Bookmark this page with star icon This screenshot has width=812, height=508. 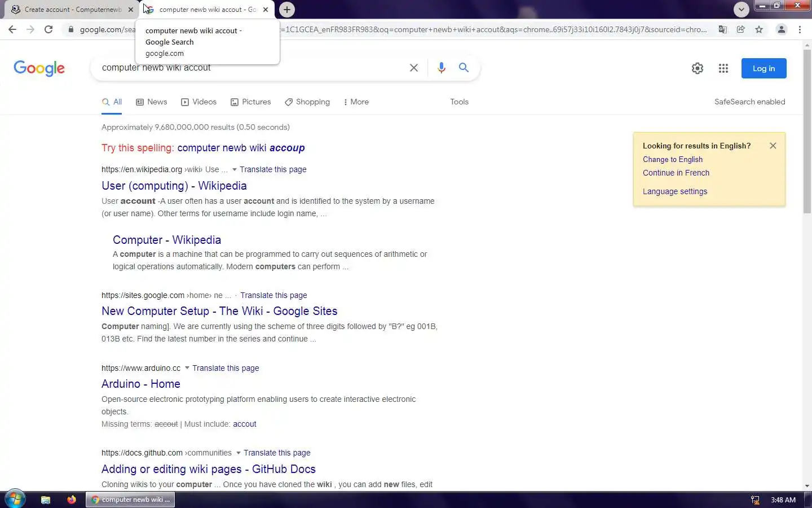click(x=759, y=29)
